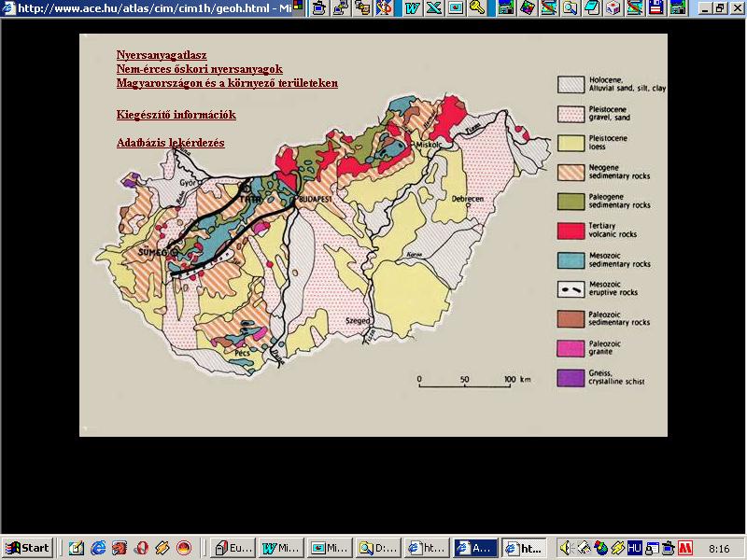Switch to the 'D:...' explorer taskbar button

tap(378, 548)
